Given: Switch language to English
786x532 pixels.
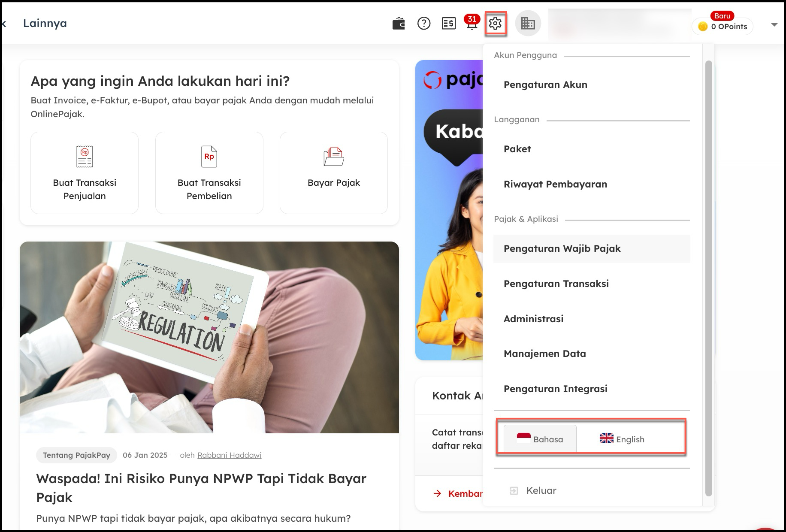Looking at the screenshot, I should pyautogui.click(x=622, y=439).
